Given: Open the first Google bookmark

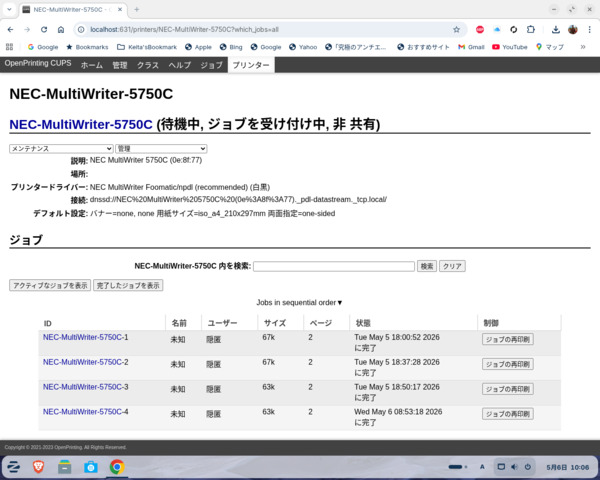Looking at the screenshot, I should tap(43, 47).
